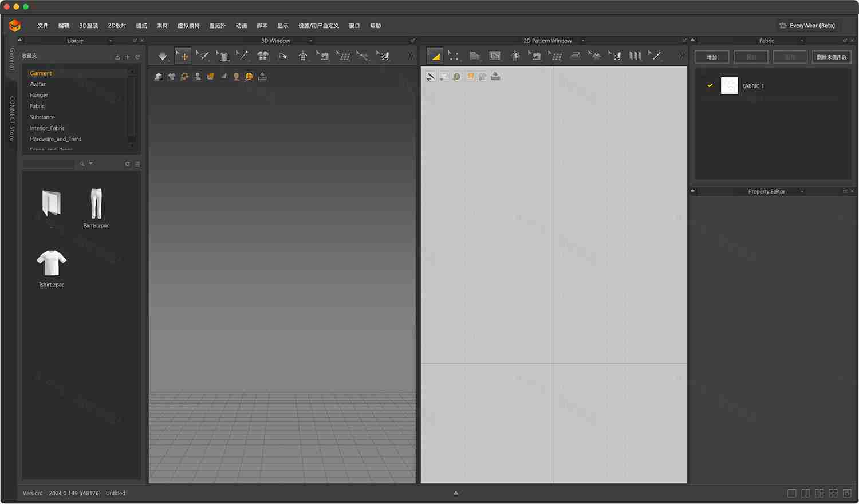Click the 删除未使用的 button in the Fabric panel
The image size is (859, 504).
[x=831, y=57]
